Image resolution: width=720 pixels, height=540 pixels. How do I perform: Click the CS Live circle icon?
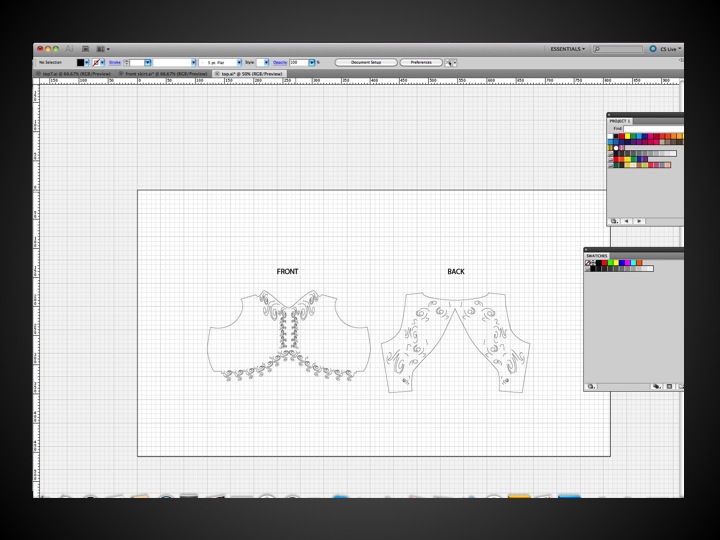tap(653, 49)
